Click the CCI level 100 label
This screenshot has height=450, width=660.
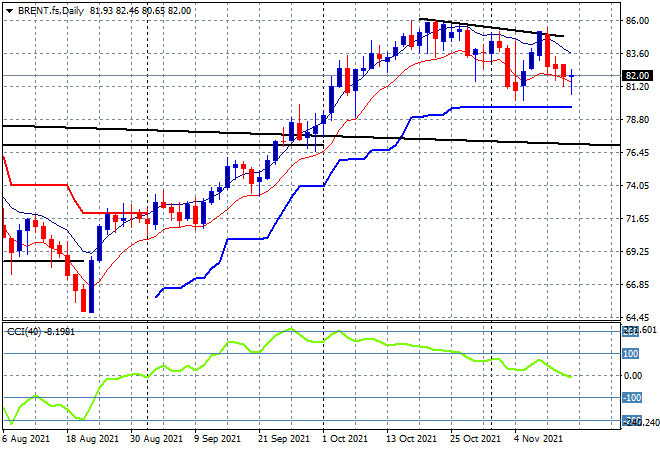click(631, 354)
